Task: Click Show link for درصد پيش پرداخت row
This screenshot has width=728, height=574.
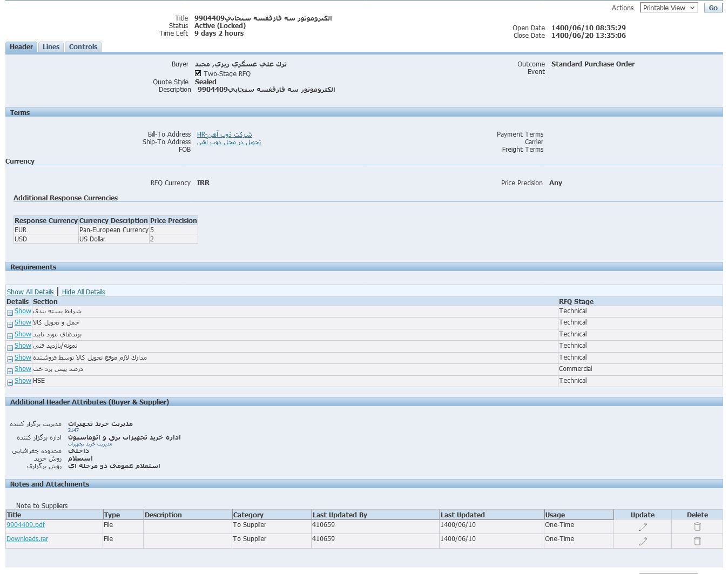Action: click(23, 369)
